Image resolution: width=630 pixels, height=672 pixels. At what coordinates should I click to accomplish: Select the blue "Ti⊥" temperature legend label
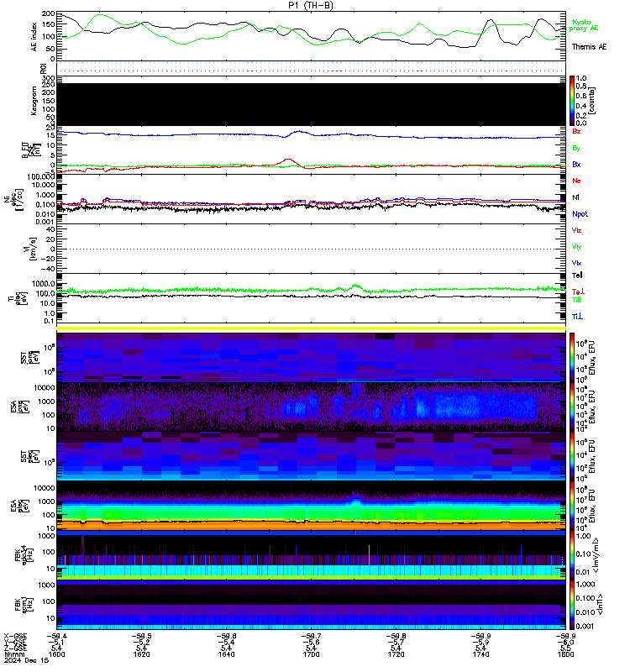point(577,317)
